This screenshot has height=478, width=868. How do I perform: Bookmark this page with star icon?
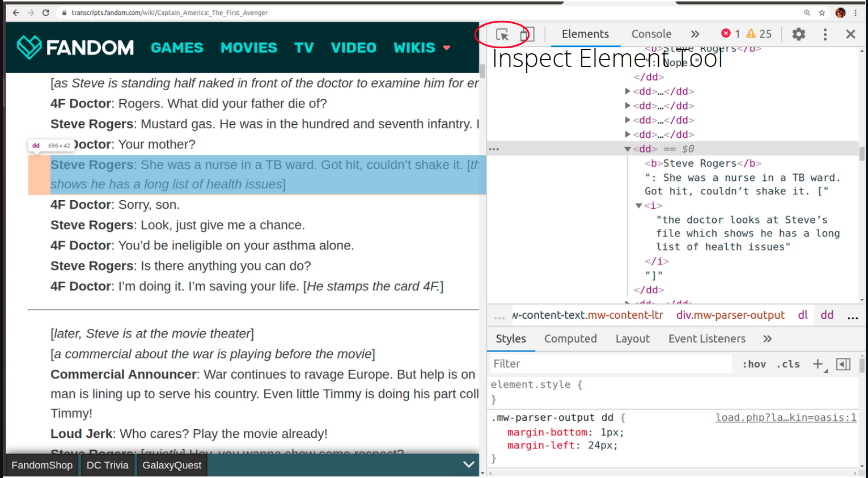pos(822,12)
